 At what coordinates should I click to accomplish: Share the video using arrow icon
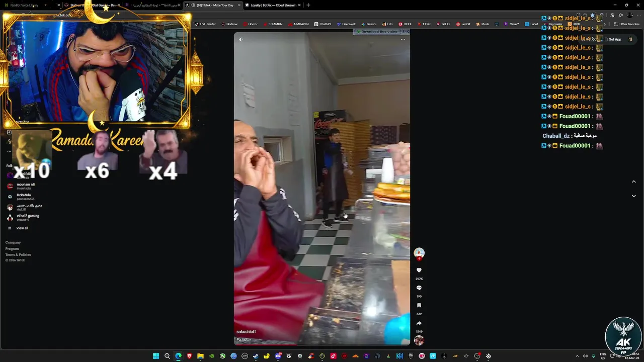pyautogui.click(x=419, y=323)
